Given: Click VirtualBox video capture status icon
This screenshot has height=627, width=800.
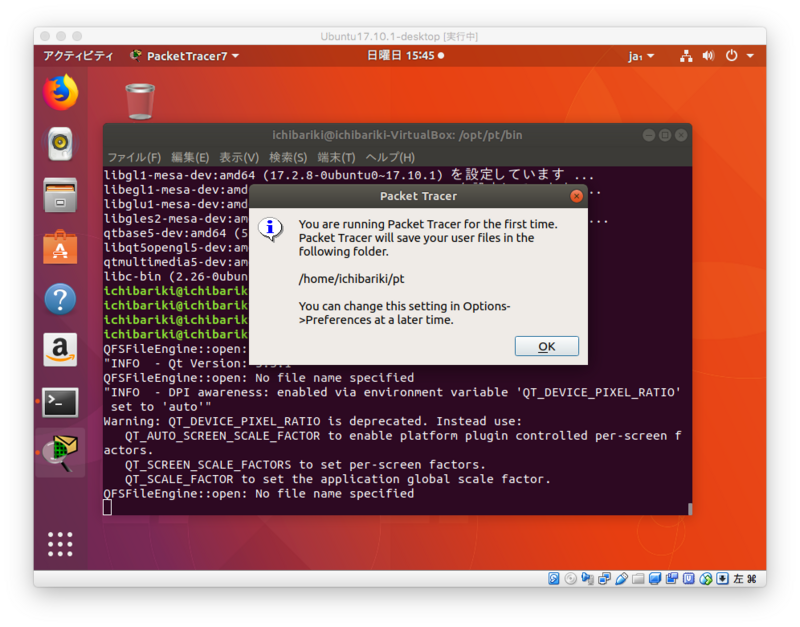Looking at the screenshot, I should point(671,579).
